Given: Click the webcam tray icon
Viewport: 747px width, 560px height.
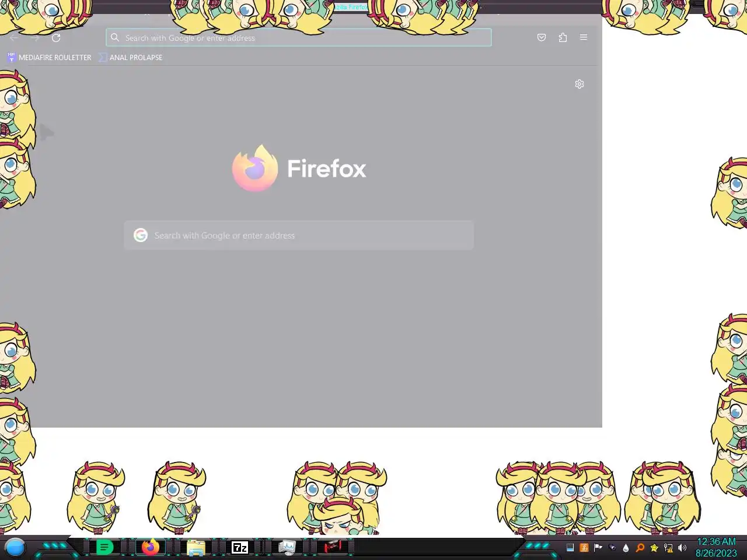Looking at the screenshot, I should [612, 548].
